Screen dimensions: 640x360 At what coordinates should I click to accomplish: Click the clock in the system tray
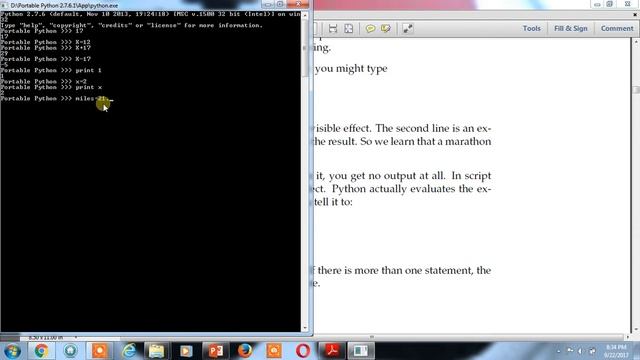[x=616, y=351]
